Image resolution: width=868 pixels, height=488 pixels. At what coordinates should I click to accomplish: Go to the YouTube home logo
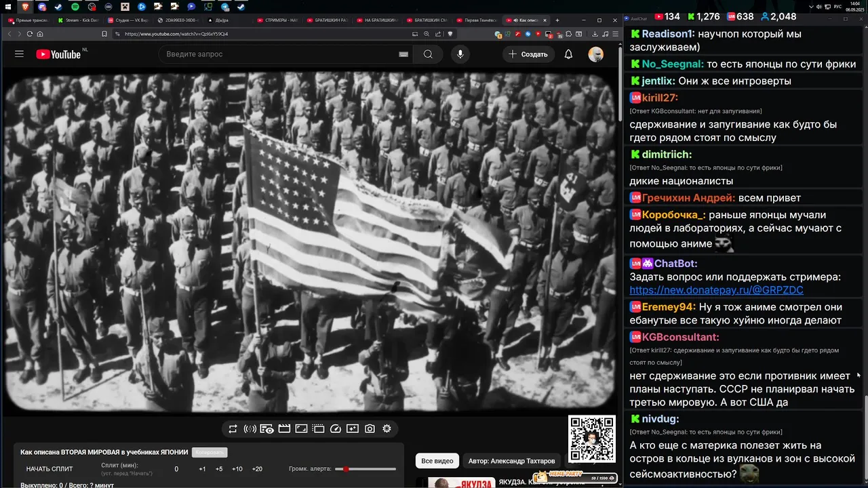tap(59, 54)
